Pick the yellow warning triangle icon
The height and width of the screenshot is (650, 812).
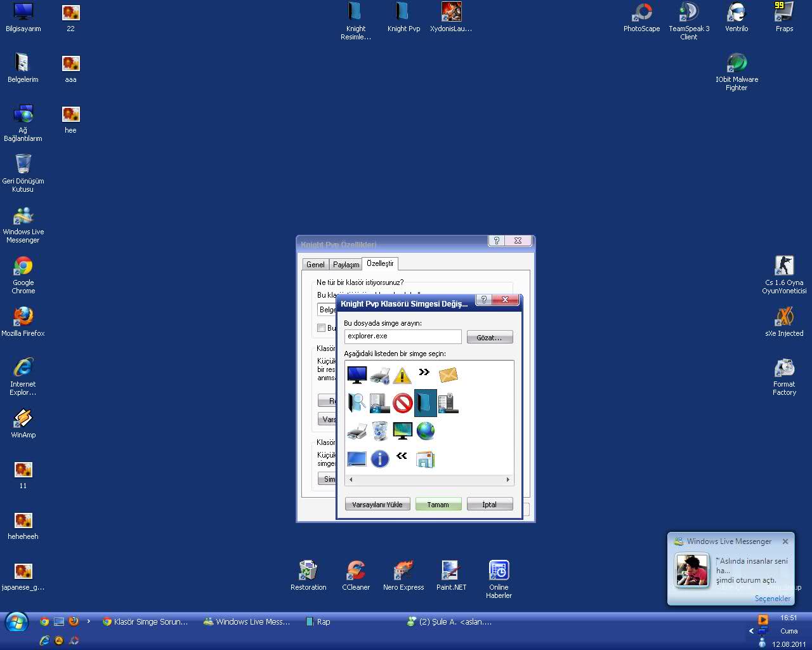(x=402, y=375)
